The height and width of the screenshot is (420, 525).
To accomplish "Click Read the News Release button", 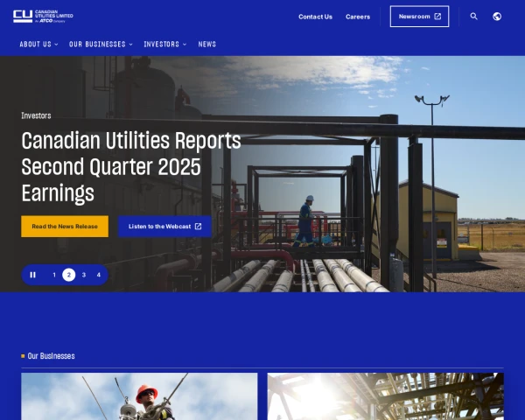I will pyautogui.click(x=65, y=227).
